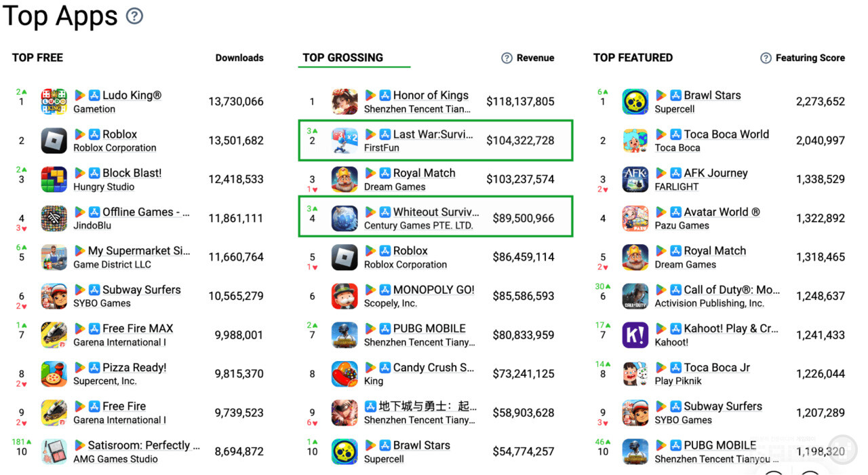
Task: Click the Featuring Score help icon
Action: coord(766,58)
